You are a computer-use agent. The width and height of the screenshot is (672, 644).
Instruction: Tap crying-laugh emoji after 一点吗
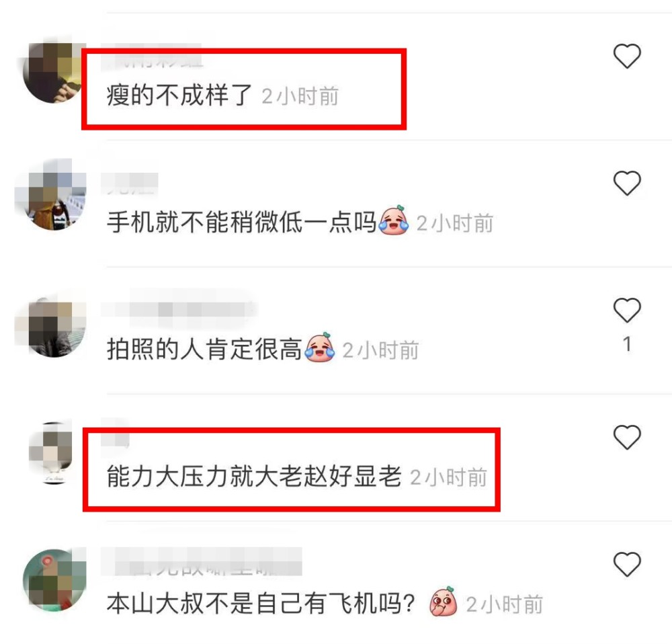pyautogui.click(x=393, y=220)
